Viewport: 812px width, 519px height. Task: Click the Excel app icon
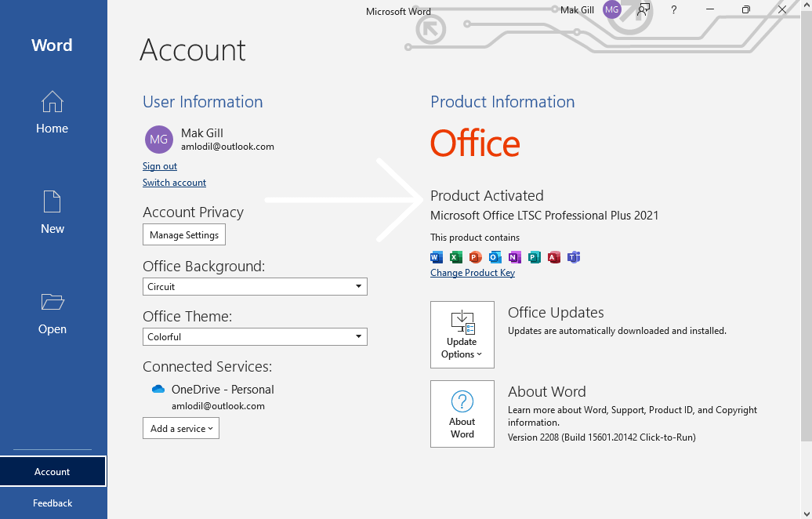click(x=455, y=257)
